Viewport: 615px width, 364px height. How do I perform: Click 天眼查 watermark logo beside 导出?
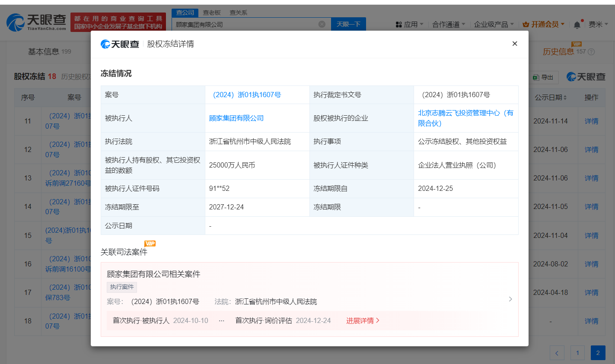point(586,77)
